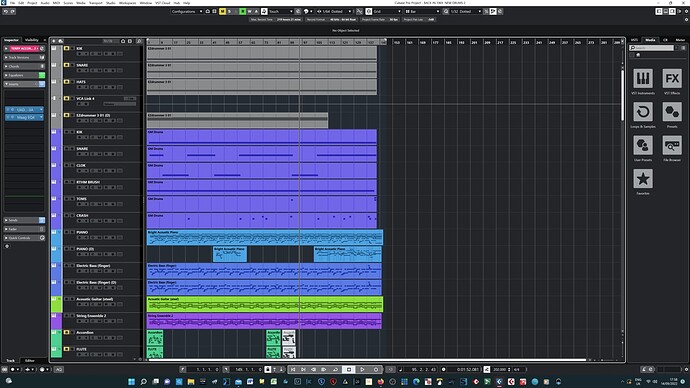Switch to the Meter tab in right zone
Viewport: 690px width, 388px height.
[x=680, y=40]
